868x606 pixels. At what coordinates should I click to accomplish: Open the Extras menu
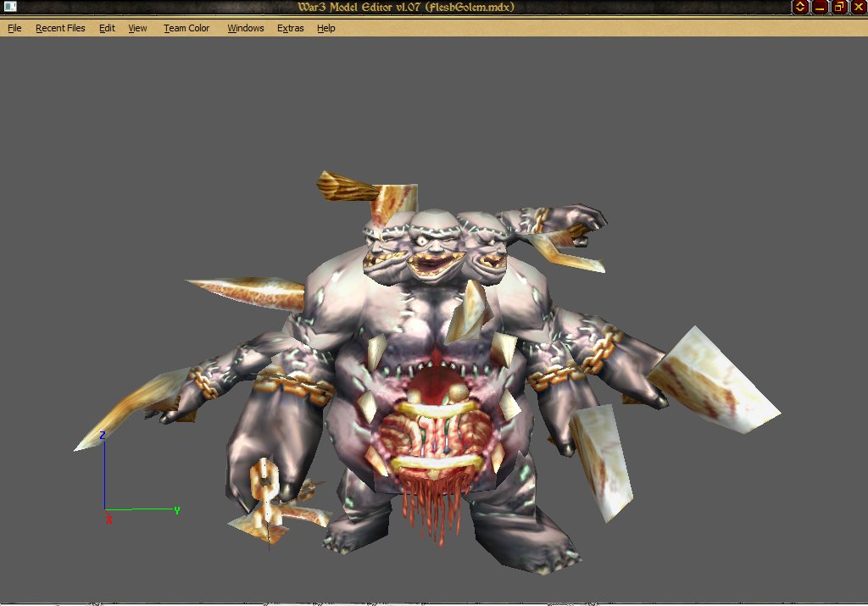(290, 28)
